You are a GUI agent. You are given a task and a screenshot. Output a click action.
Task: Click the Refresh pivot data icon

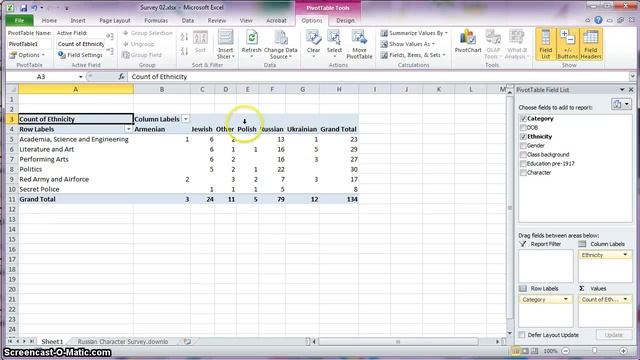click(x=251, y=38)
